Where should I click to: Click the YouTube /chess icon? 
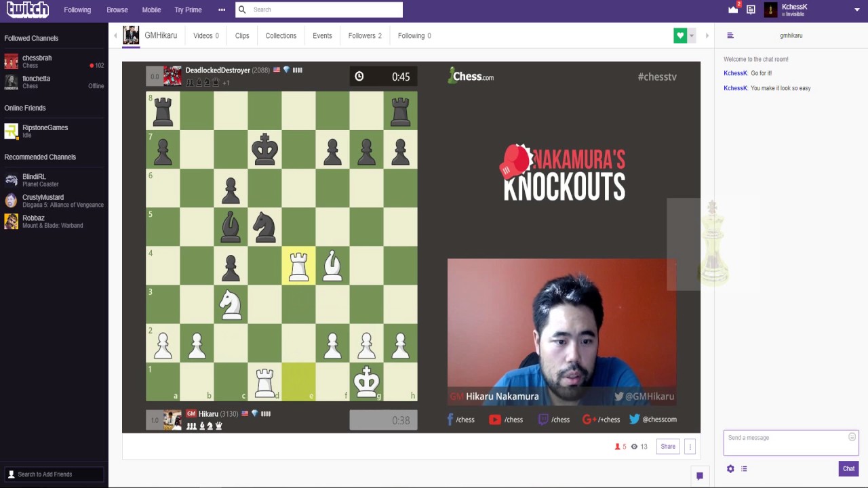pyautogui.click(x=495, y=420)
